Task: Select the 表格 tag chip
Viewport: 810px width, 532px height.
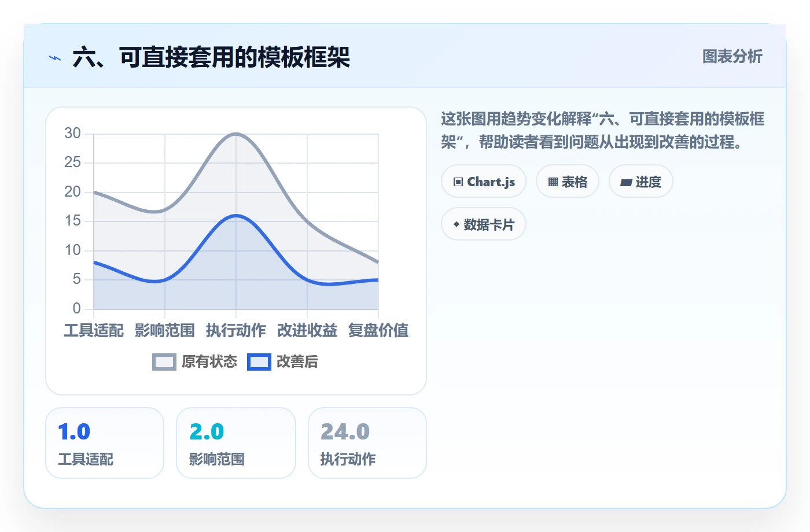Action: coord(568,182)
